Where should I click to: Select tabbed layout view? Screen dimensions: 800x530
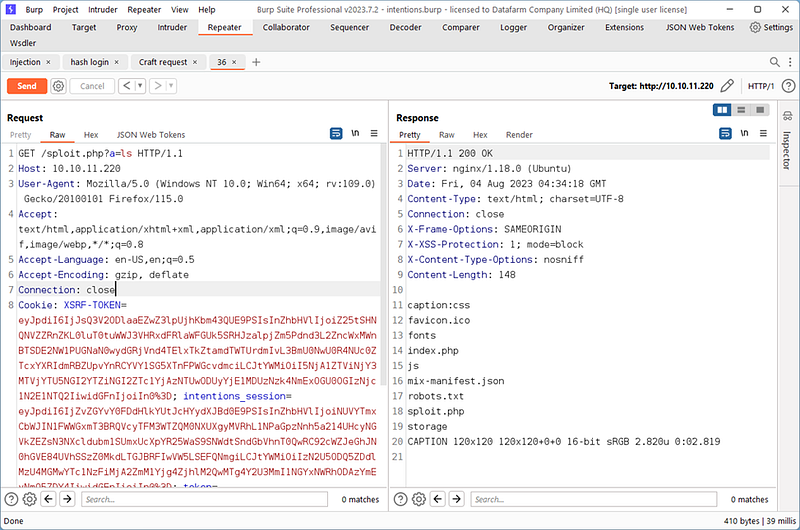(760, 110)
